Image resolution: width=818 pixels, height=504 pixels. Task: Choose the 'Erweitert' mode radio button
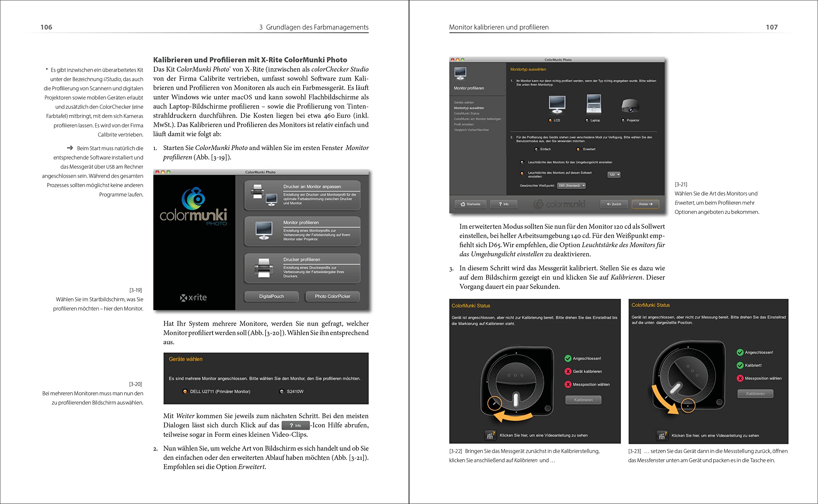(x=578, y=149)
